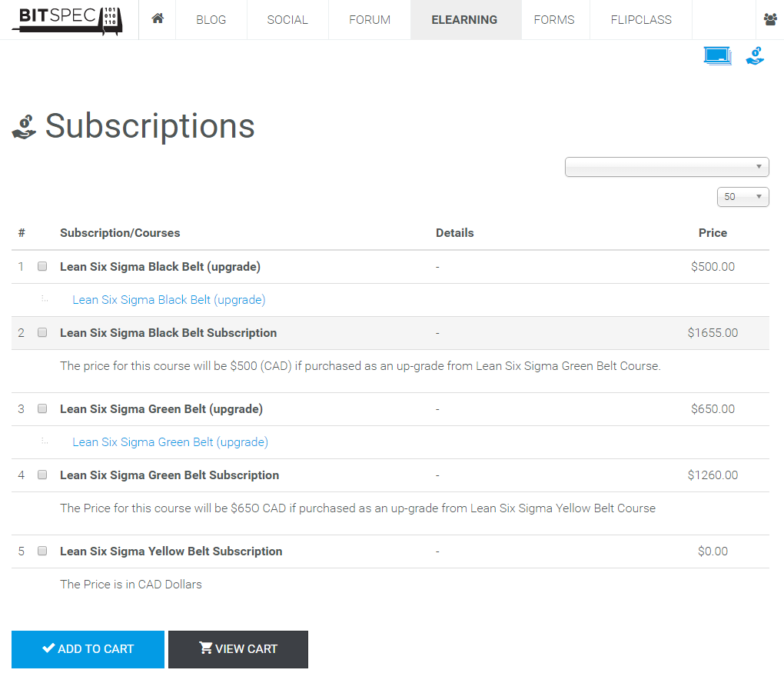
Task: Click tree branch icon beside Black Belt upgrade link
Action: [x=45, y=299]
